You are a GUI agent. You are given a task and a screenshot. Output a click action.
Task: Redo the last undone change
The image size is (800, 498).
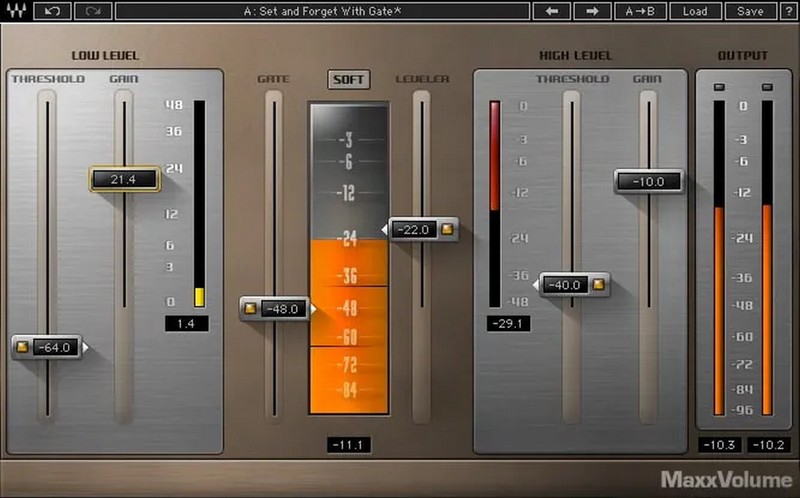tap(93, 11)
